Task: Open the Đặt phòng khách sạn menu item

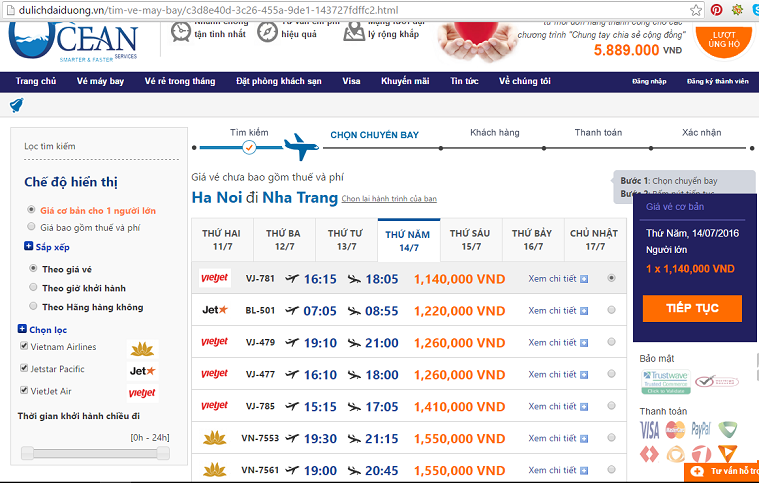Action: coord(279,81)
